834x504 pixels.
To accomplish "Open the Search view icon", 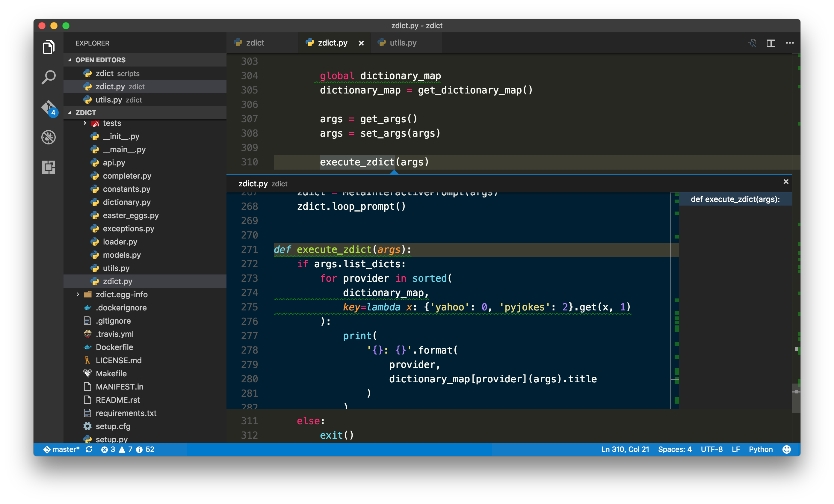I will [49, 77].
